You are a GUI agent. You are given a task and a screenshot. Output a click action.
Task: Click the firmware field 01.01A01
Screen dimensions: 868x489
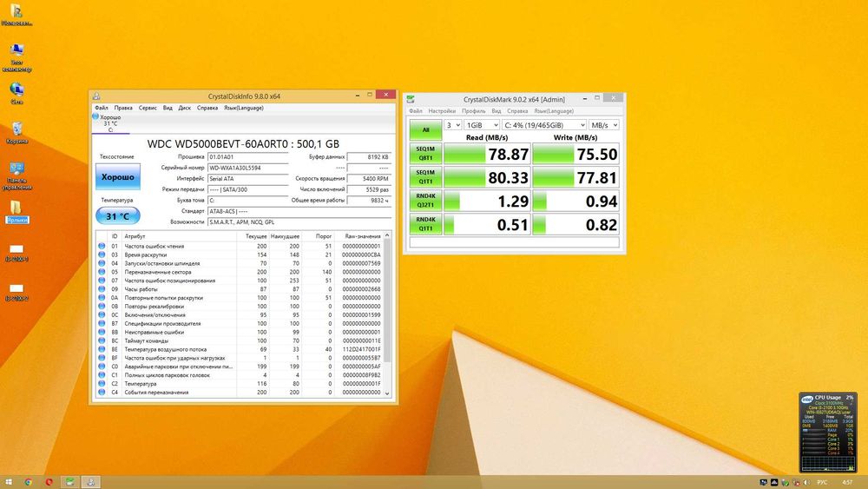(248, 157)
